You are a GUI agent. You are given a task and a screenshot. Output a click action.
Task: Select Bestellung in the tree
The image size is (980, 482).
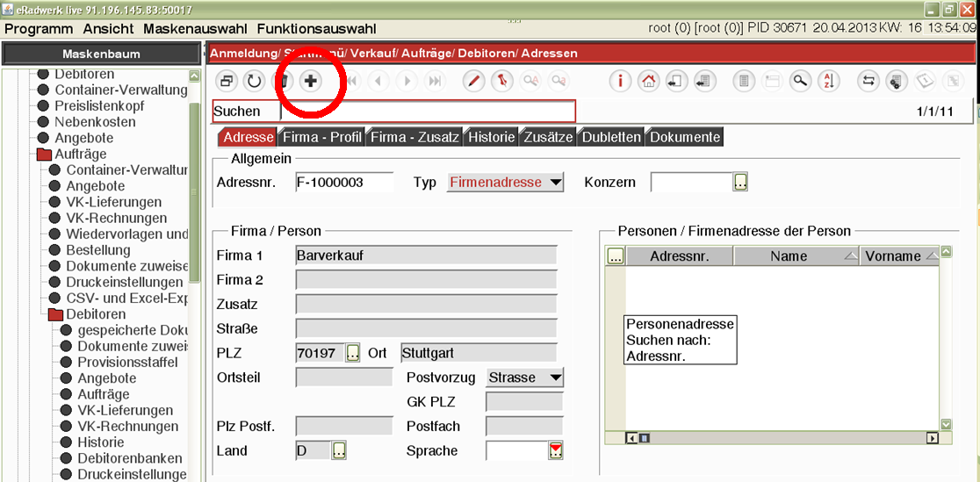coord(98,250)
